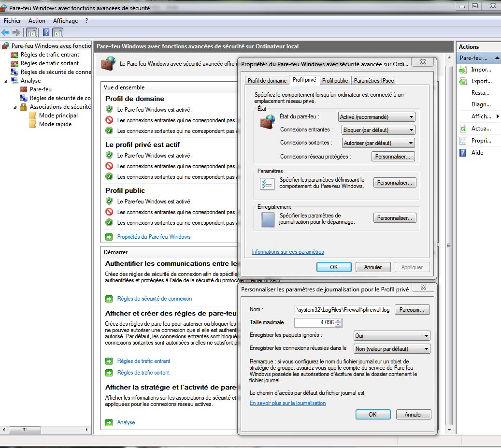The height and width of the screenshot is (448, 501).
Task: Switch to the Paramètres IPsec tab
Action: 373,81
